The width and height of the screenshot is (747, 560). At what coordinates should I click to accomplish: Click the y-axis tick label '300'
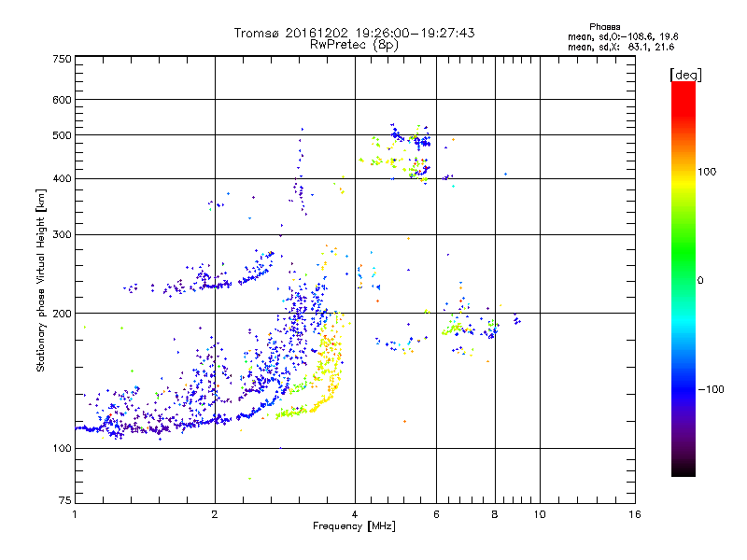pyautogui.click(x=62, y=235)
